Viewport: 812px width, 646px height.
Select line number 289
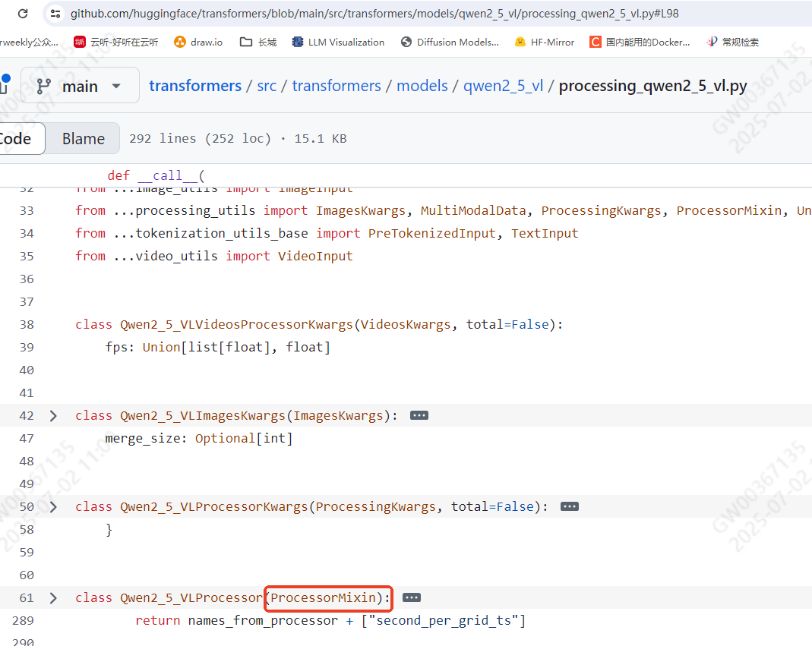[23, 621]
